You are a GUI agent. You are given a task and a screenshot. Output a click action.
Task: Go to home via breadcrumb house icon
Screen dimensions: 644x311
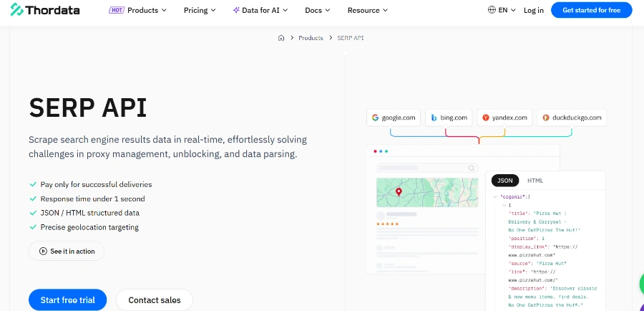click(x=281, y=38)
